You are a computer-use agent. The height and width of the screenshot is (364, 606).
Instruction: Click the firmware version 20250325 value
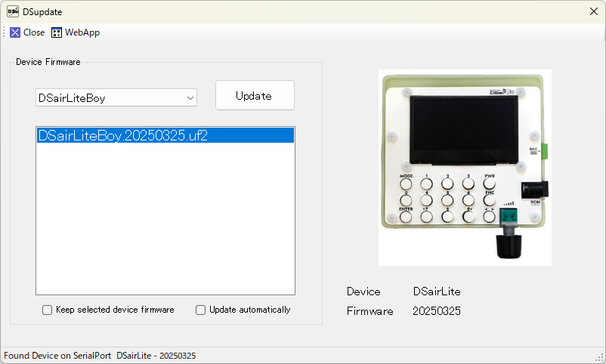437,311
